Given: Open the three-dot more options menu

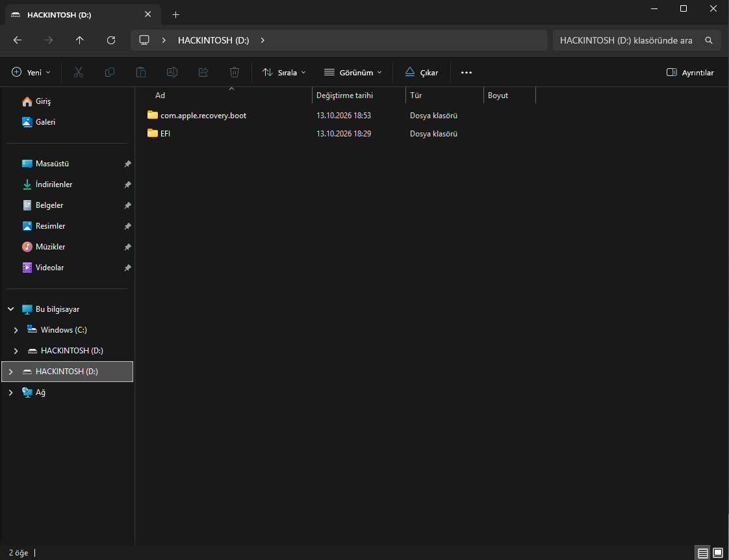Looking at the screenshot, I should 467,73.
